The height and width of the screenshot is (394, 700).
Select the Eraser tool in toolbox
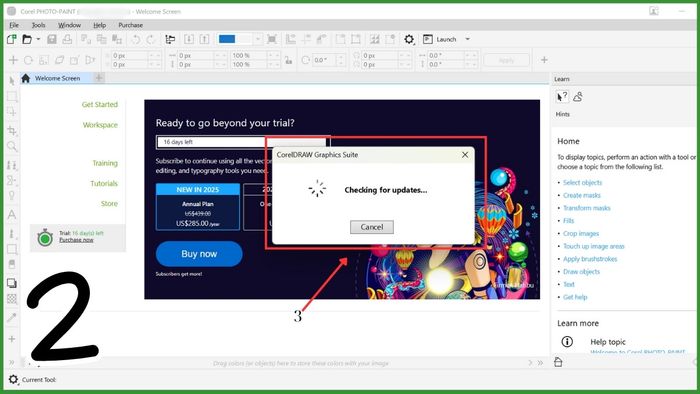[12, 264]
